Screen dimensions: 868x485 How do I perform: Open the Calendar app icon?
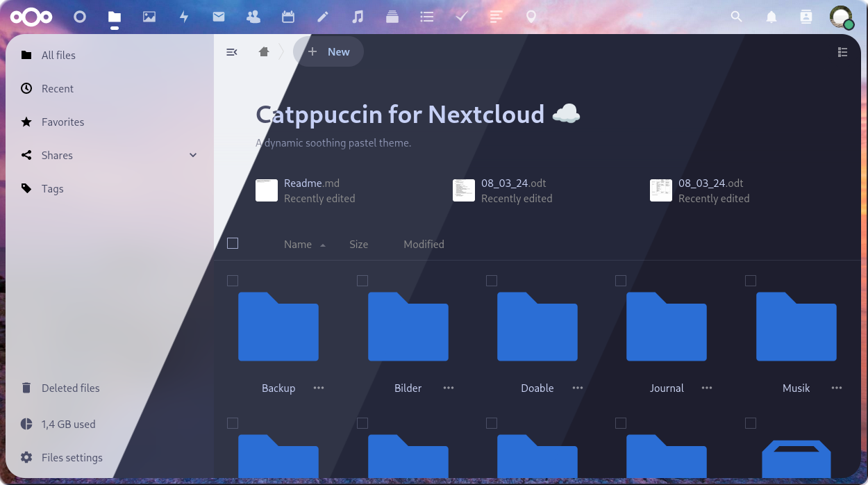point(288,17)
